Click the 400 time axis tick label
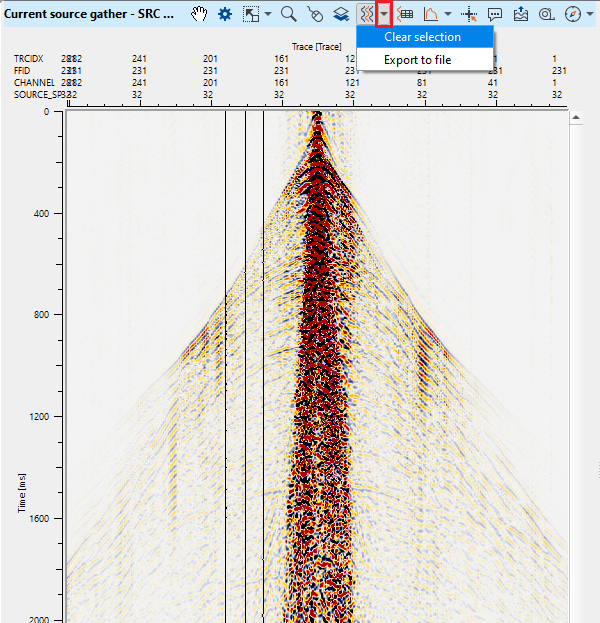The height and width of the screenshot is (623, 600). tap(41, 213)
